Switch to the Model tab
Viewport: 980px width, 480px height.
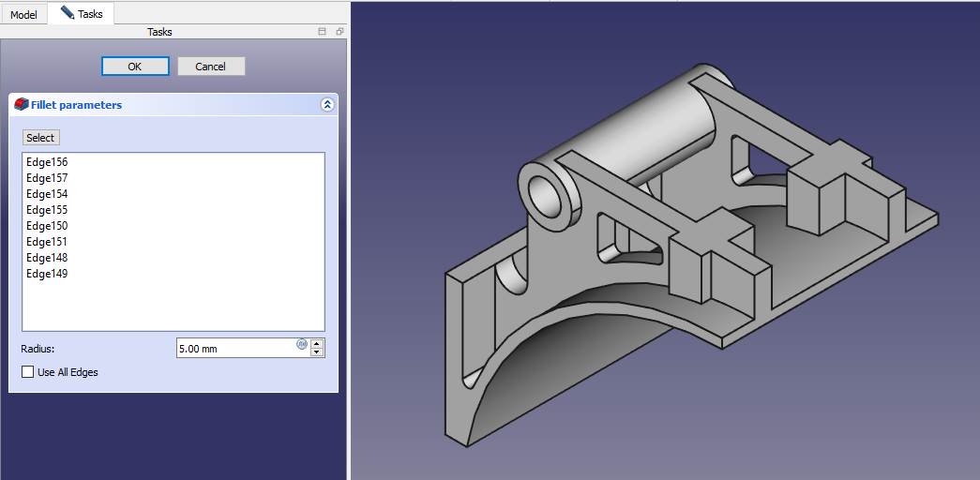coord(23,15)
